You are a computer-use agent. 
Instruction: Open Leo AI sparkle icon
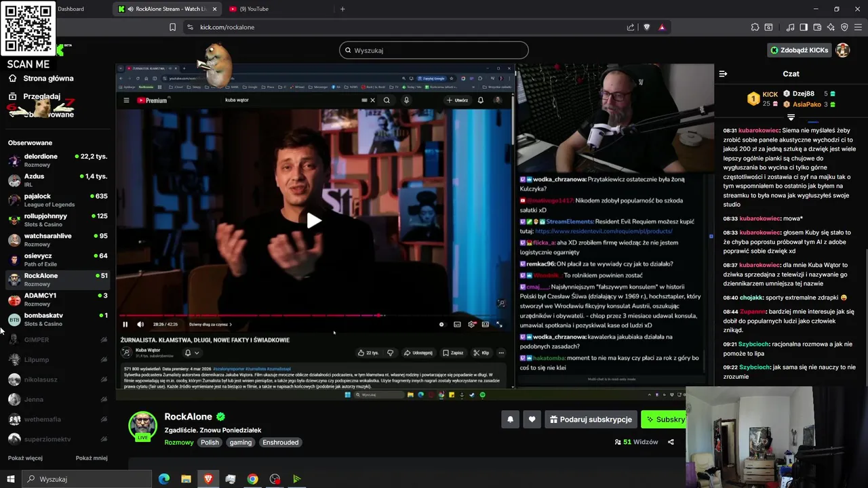pos(831,27)
